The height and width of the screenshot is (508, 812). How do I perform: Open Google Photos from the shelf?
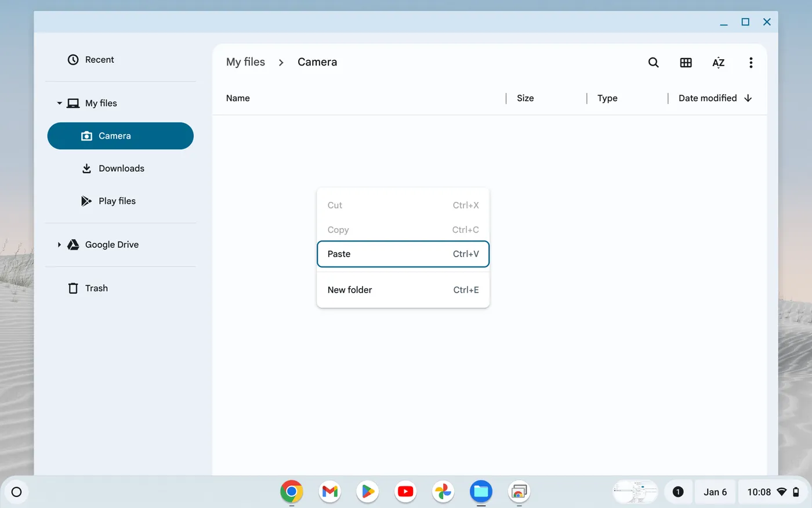click(x=443, y=492)
